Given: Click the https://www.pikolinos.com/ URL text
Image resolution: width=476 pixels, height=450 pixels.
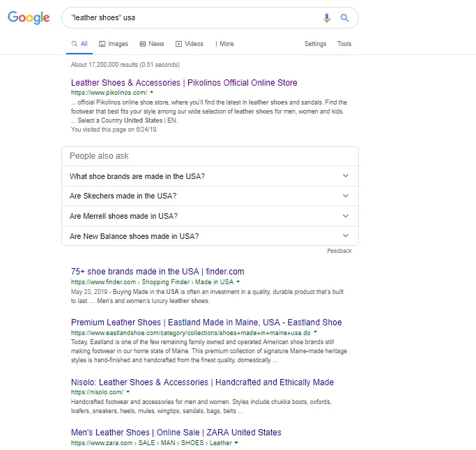Looking at the screenshot, I should [x=109, y=93].
